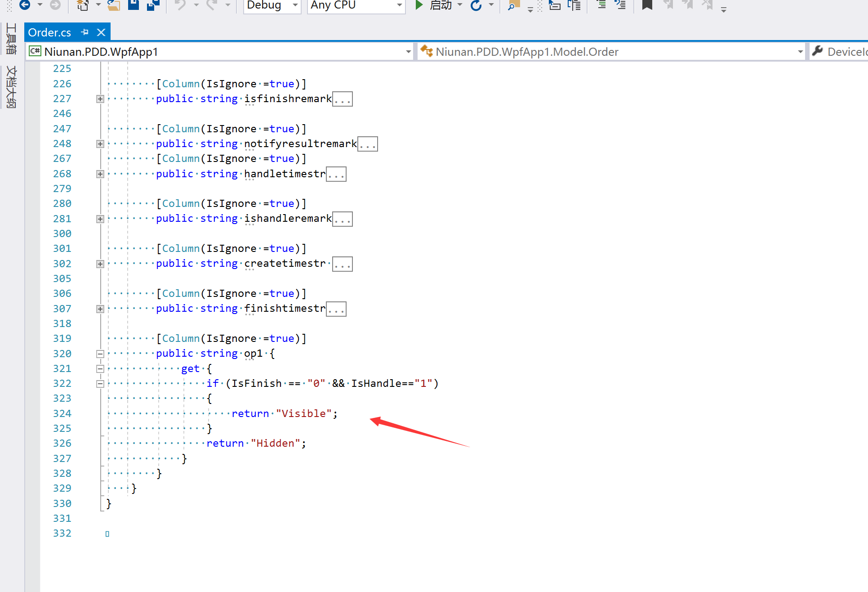Screen dimensions: 868x592
Task: Click the open file folder icon
Action: pyautogui.click(x=114, y=5)
